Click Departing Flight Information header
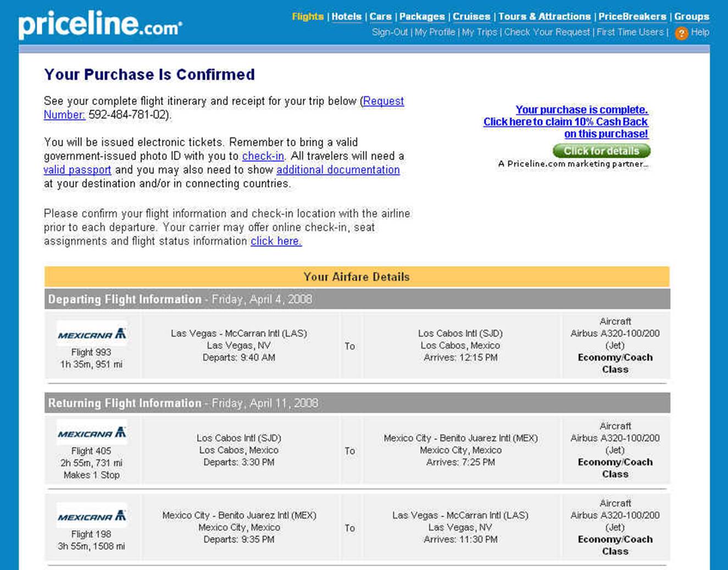Viewport: 728px width, 570px height. pyautogui.click(x=357, y=300)
